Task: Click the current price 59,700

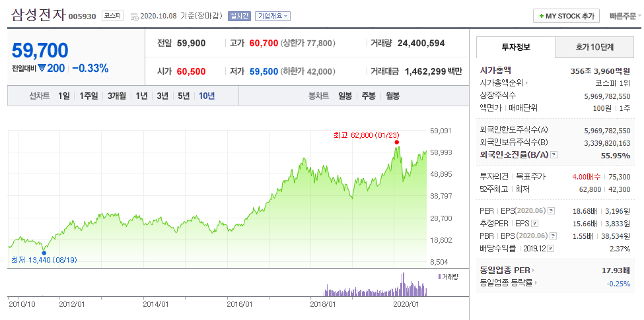Action: coord(40,50)
